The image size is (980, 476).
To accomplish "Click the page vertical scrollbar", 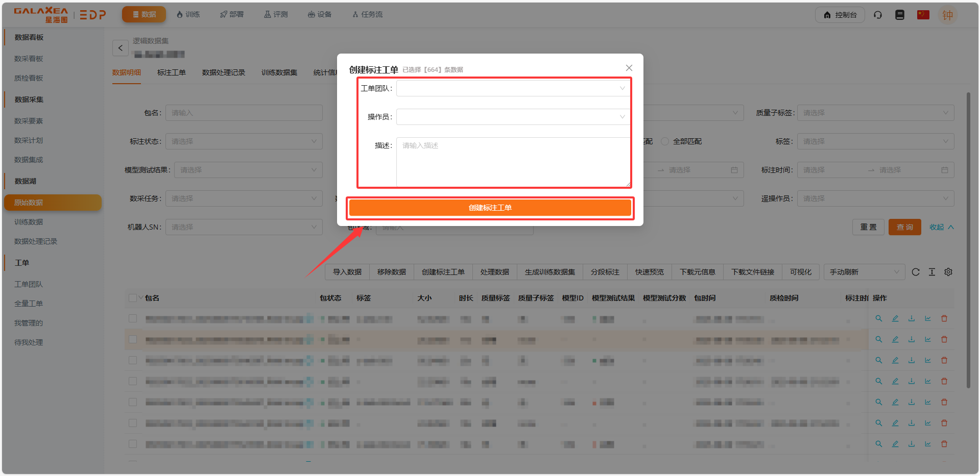I will [968, 240].
